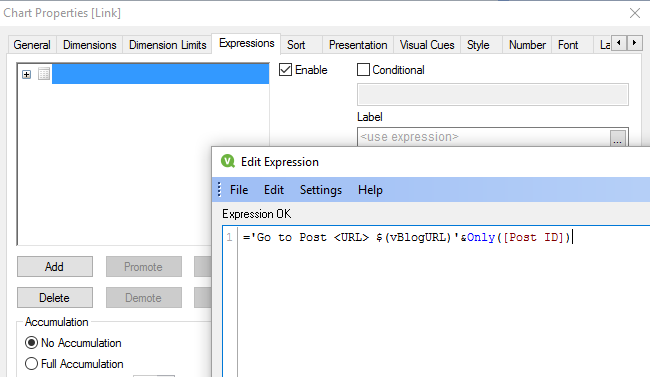The width and height of the screenshot is (650, 377).
Task: Click the Label input field
Action: pos(483,137)
